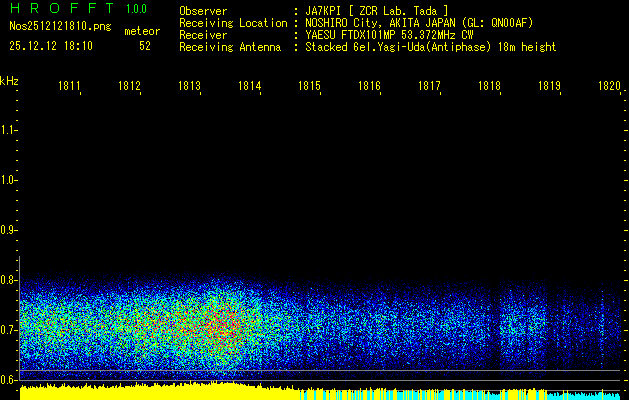Click the meteor count value 52
Screen dimensions: 629x400
point(145,46)
